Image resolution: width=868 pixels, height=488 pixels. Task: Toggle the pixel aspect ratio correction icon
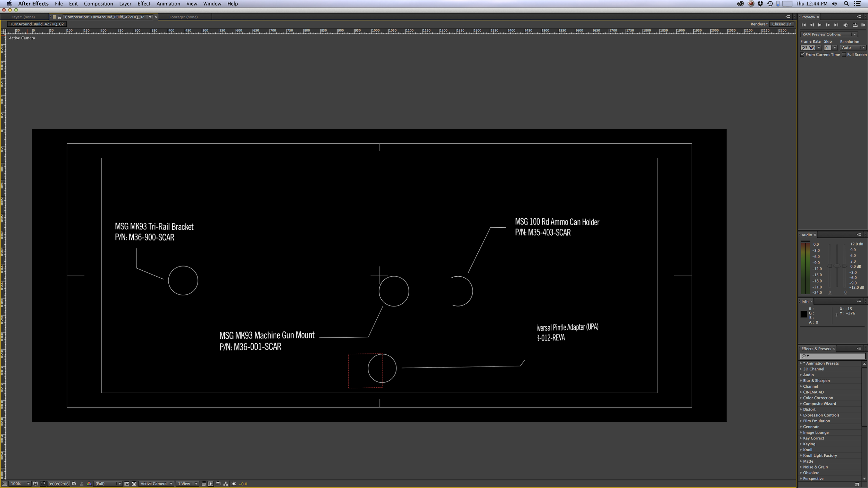coord(203,484)
